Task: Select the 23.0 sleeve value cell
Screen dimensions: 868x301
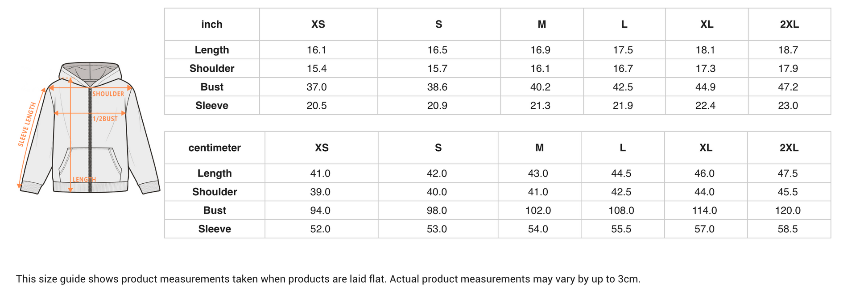Action: point(788,106)
